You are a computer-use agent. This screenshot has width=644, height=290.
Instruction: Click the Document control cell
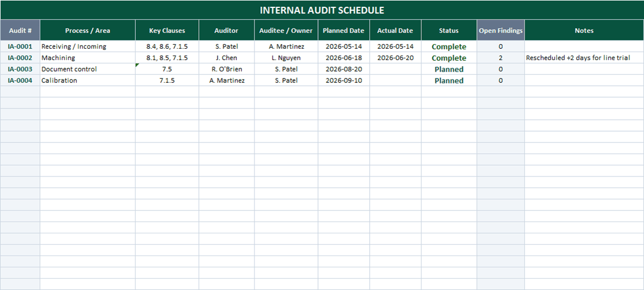(87, 69)
